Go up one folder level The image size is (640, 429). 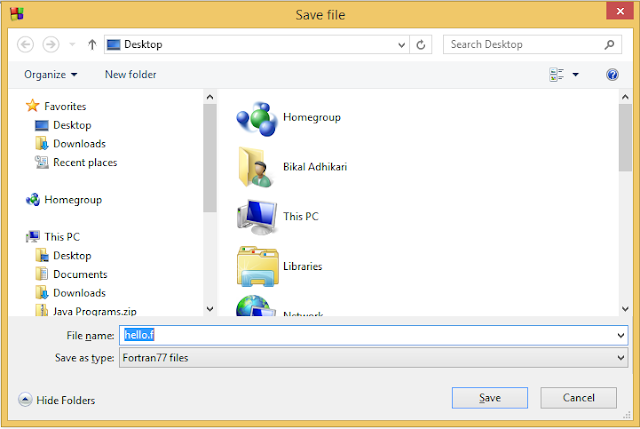pos(92,44)
